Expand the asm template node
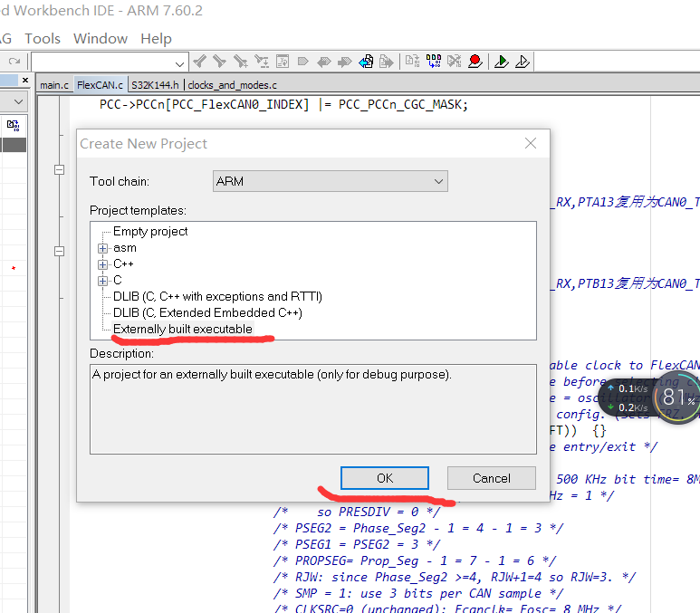700x613 pixels. click(102, 248)
